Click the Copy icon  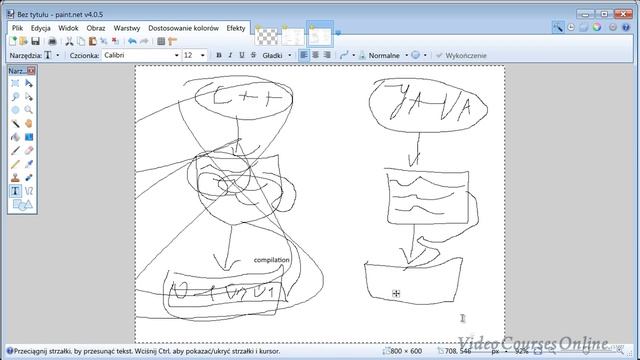tap(81, 41)
